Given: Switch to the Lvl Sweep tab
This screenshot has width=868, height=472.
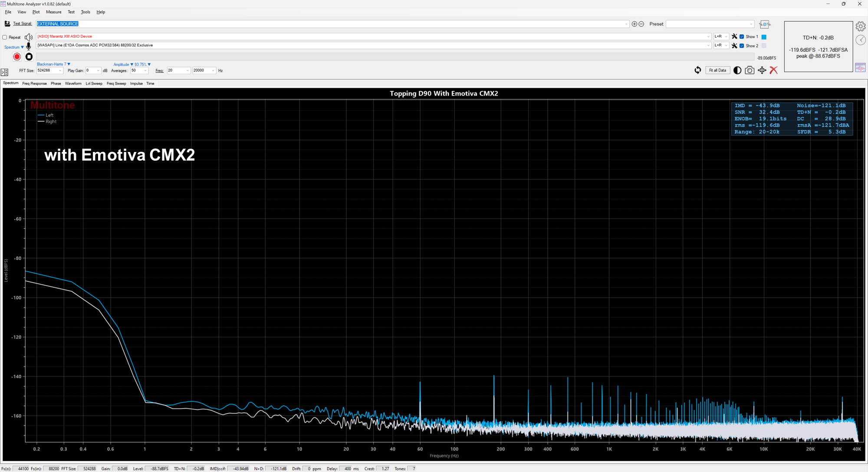Looking at the screenshot, I should pyautogui.click(x=94, y=83).
